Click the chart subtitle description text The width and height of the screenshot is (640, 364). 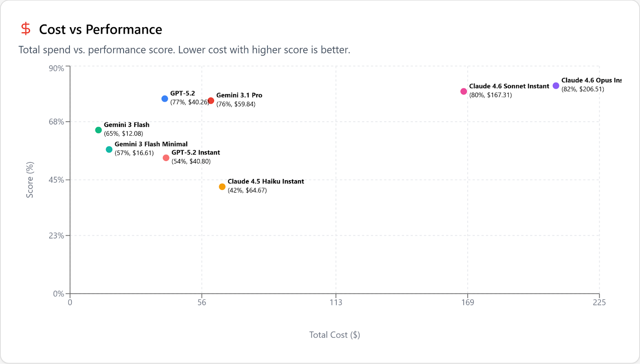[x=184, y=50]
